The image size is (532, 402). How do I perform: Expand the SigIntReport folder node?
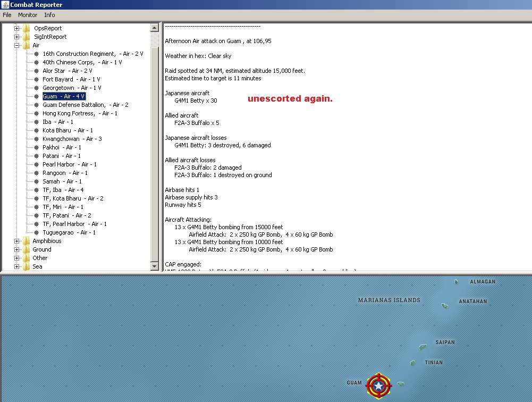click(x=16, y=37)
